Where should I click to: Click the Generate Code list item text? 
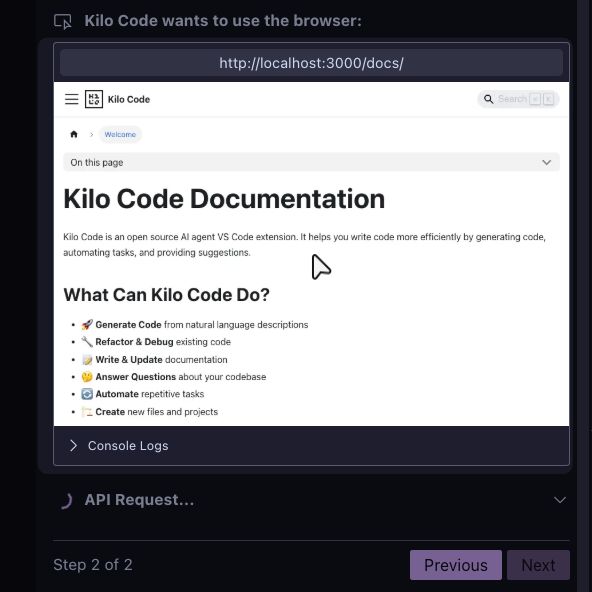coord(202,325)
